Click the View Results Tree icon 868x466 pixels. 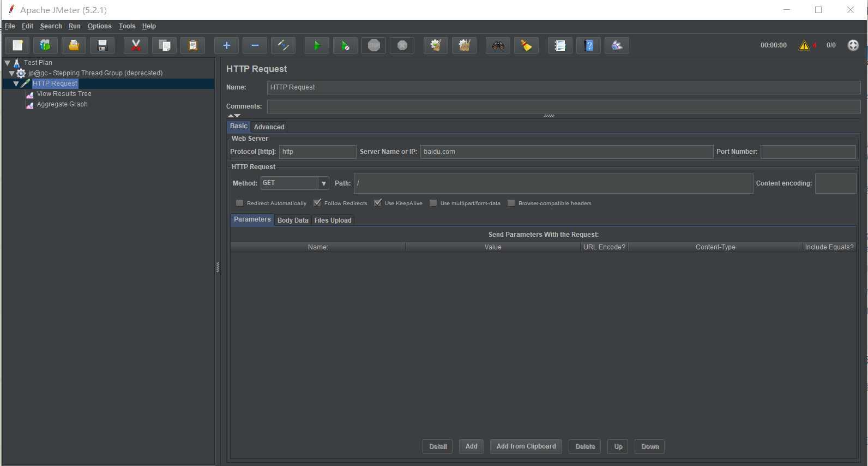pyautogui.click(x=30, y=94)
